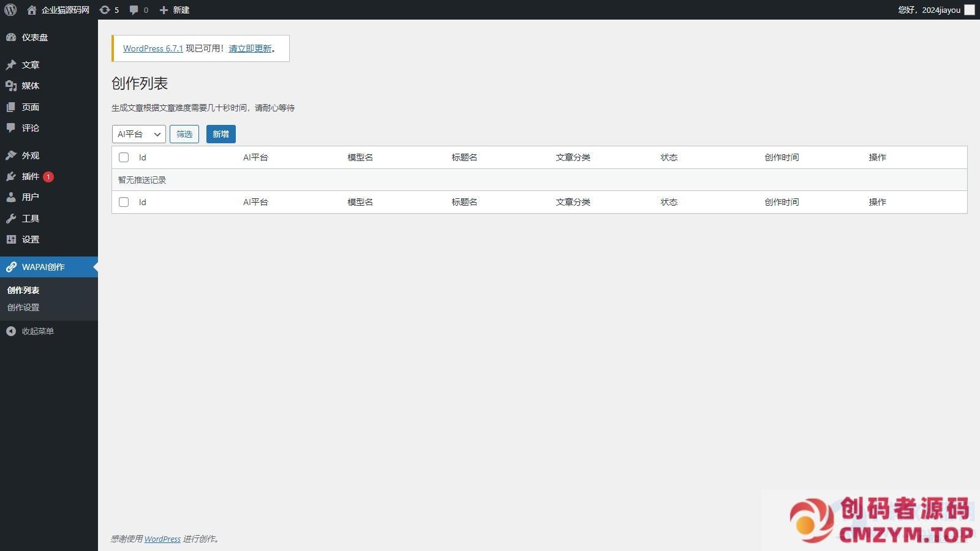The image size is (980, 551).
Task: Open the 您好, 2024jiayou account menu
Action: tap(929, 10)
